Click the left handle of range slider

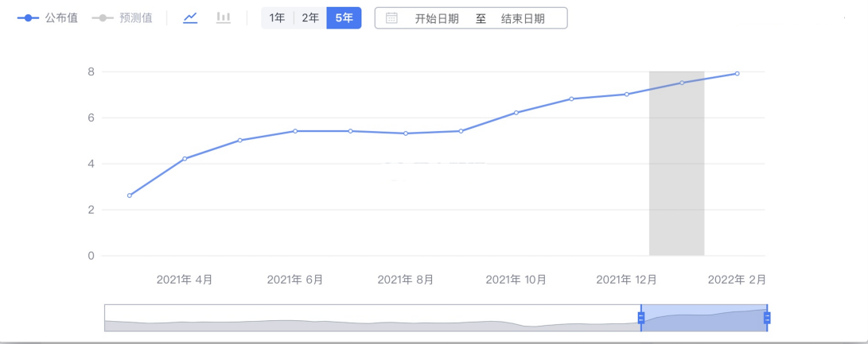click(x=641, y=318)
